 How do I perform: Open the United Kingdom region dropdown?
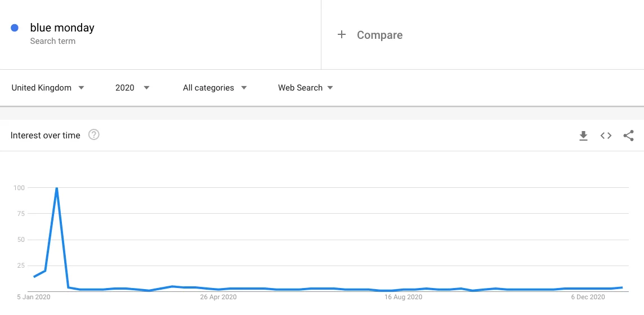pos(48,88)
